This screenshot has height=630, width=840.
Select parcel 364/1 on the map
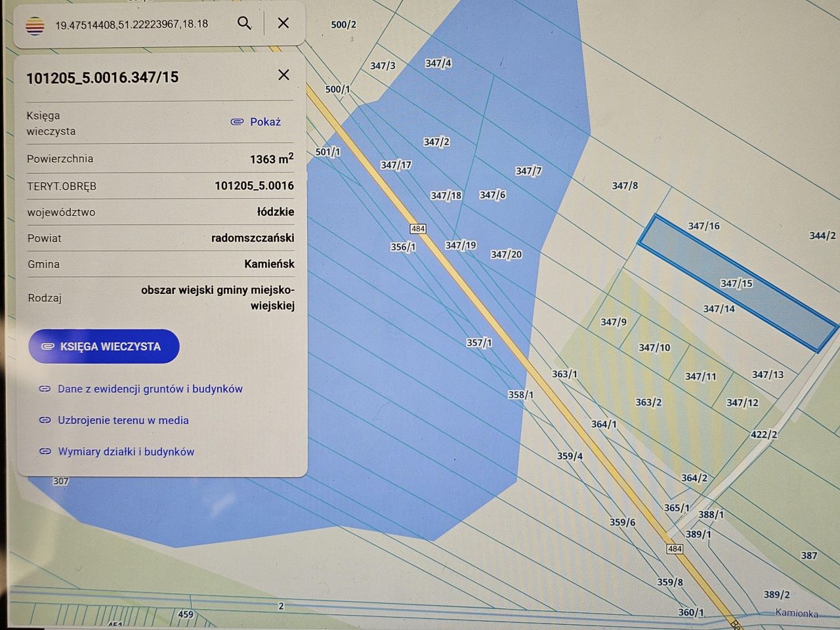pos(604,425)
